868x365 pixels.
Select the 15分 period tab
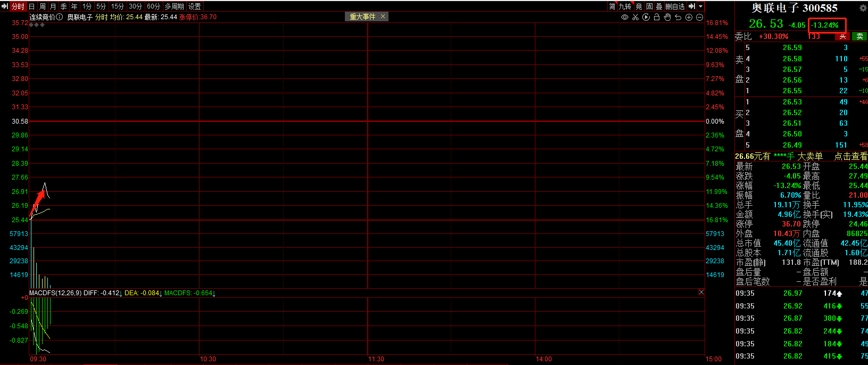coord(118,6)
